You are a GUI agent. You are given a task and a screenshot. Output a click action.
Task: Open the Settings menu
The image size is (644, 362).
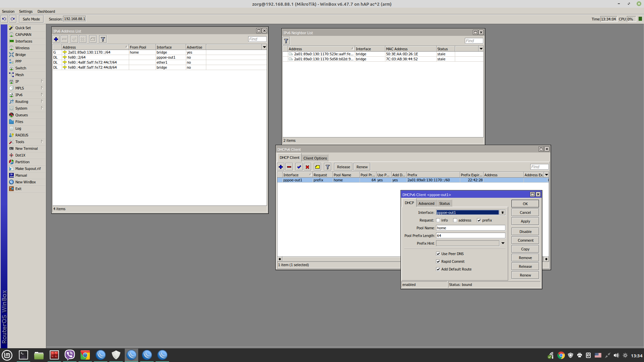(x=26, y=11)
